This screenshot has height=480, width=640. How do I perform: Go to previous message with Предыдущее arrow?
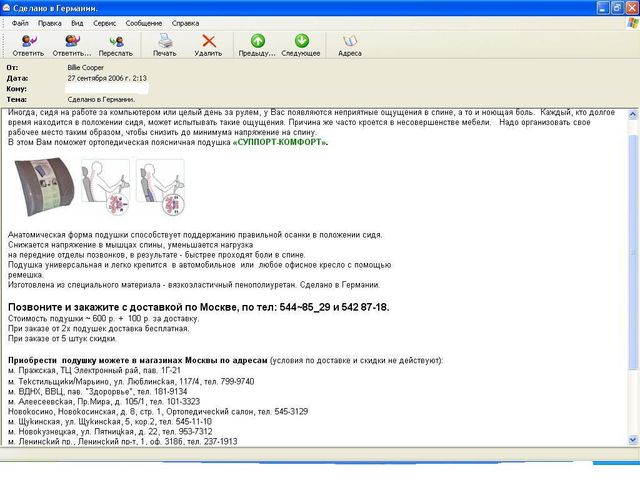point(257,45)
